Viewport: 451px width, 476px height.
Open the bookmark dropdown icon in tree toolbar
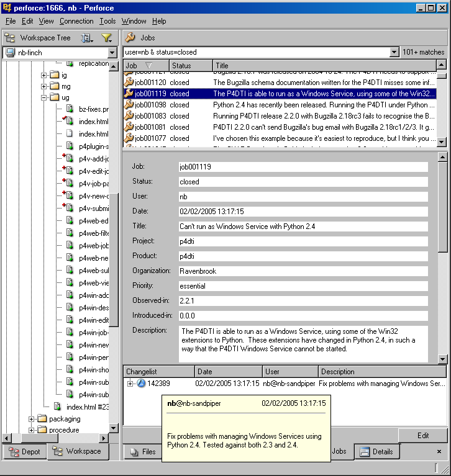coord(87,38)
